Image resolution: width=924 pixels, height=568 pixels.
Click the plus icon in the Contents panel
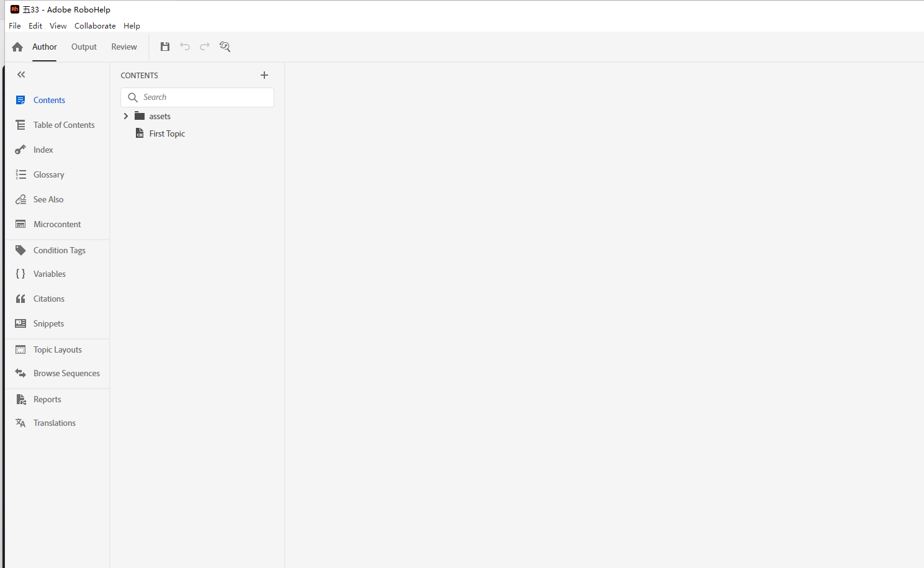(x=264, y=75)
